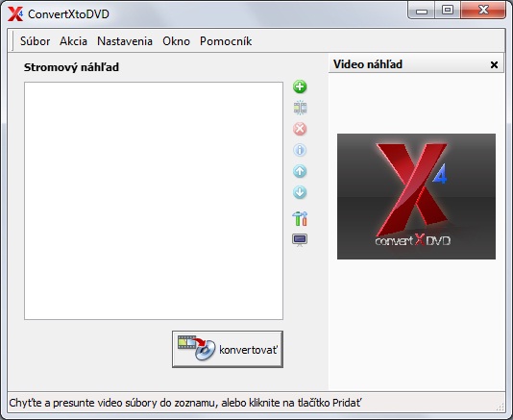Click the ConvertXtoDVD title bar app icon
Viewport: 513px width, 420px height.
[x=15, y=14]
